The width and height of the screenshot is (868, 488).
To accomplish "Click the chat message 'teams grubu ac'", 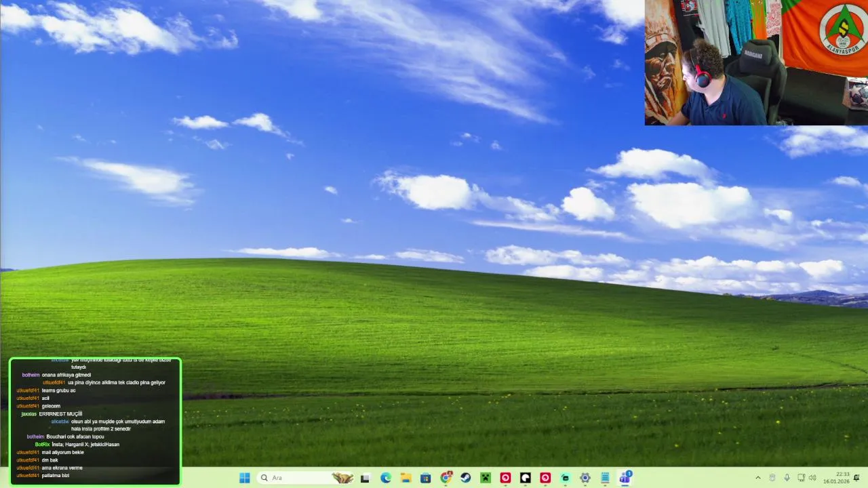I will pos(59,390).
